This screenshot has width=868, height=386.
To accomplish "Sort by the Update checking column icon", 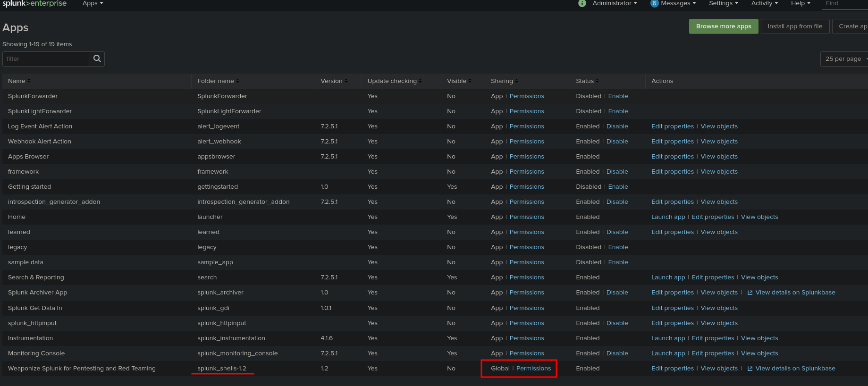I will [420, 81].
